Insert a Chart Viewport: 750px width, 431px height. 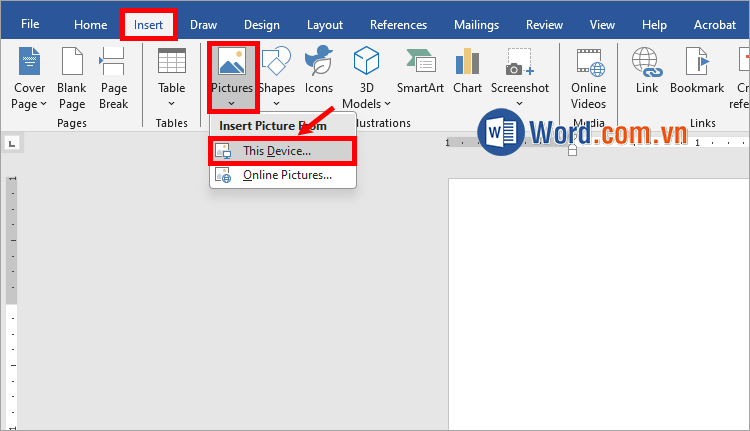467,64
